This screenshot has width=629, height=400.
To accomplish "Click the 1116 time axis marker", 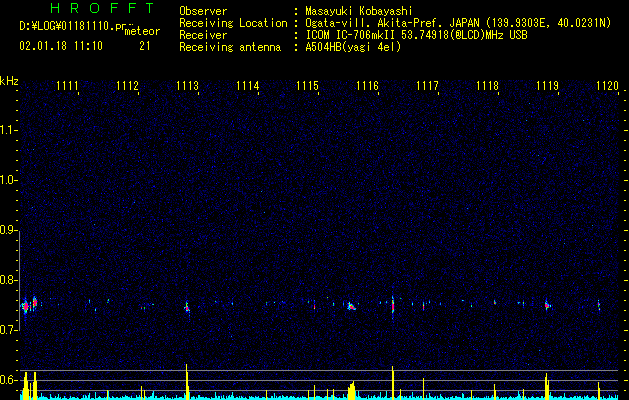I will 367,85.
